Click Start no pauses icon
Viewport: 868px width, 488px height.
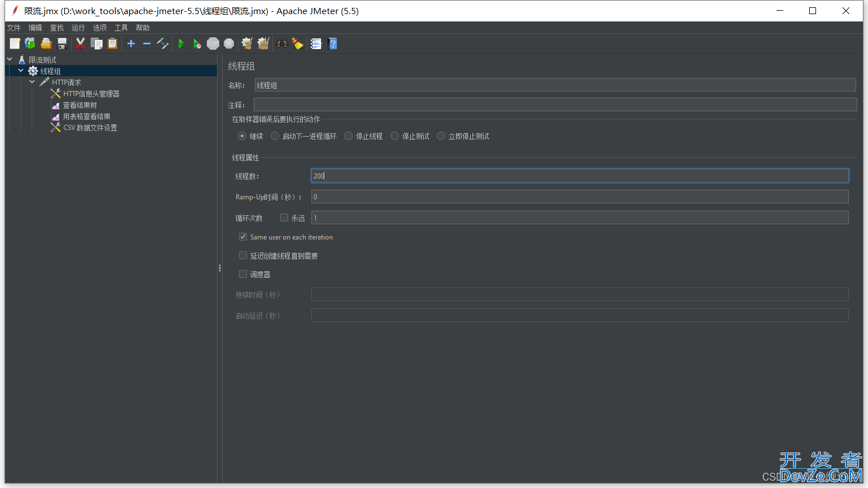pyautogui.click(x=197, y=43)
